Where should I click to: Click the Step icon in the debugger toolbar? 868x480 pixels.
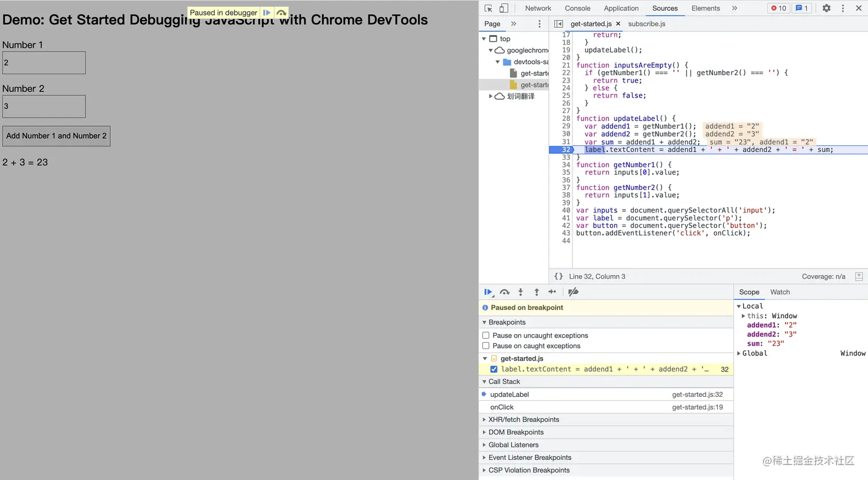pyautogui.click(x=552, y=292)
